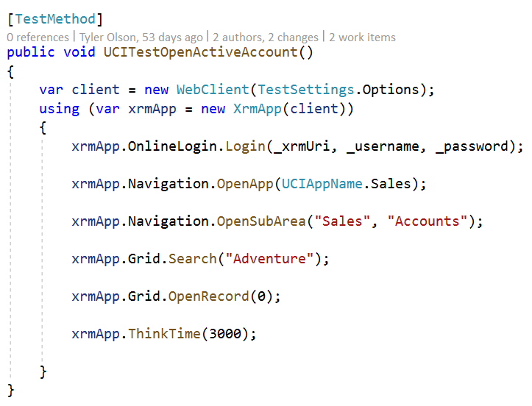Click the TestMethod attribute
The height and width of the screenshot is (406, 532).
coord(55,19)
